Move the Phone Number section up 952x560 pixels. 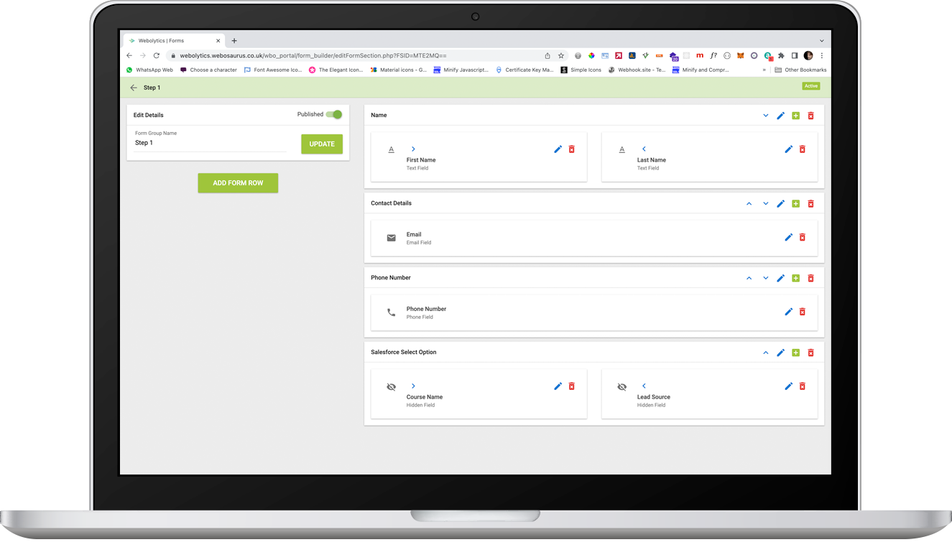[x=749, y=278]
